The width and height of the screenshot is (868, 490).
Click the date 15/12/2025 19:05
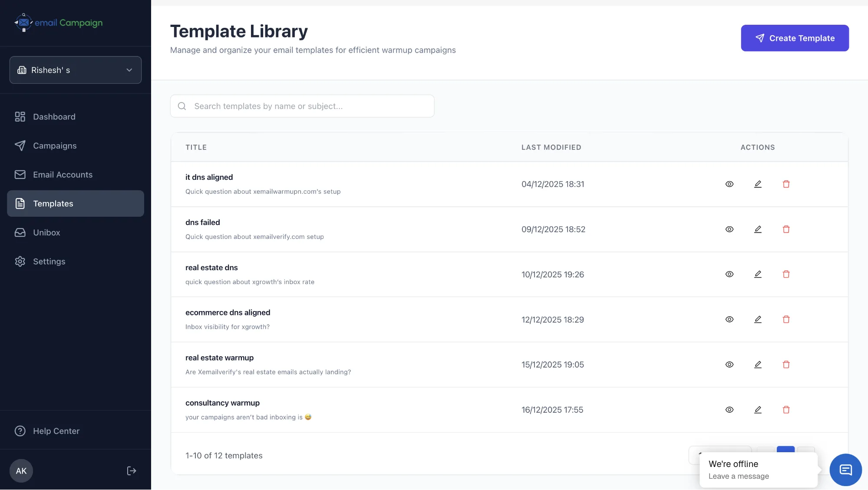(552, 364)
